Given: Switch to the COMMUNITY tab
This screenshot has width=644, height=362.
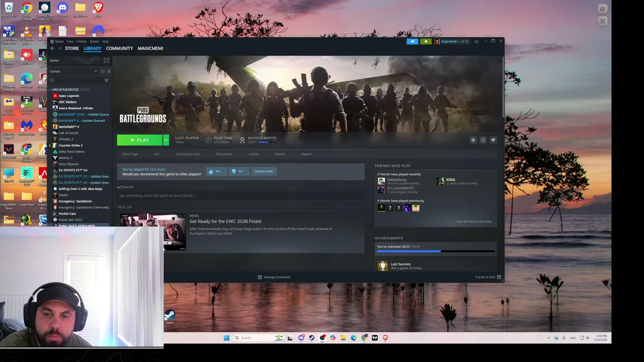Looking at the screenshot, I should 120,48.
